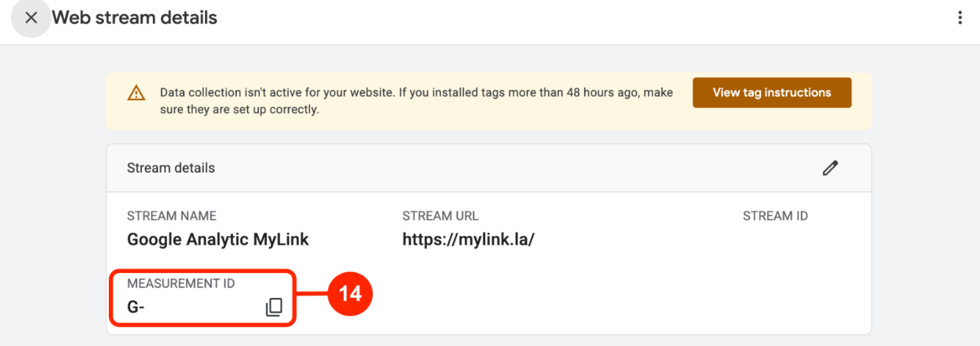Select the stream name Google Analytic MyLink

217,239
